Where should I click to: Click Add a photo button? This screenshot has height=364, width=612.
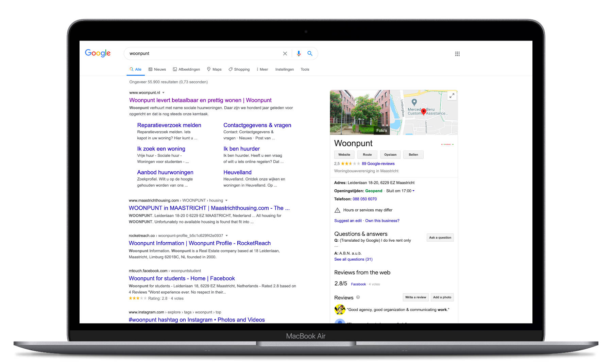[442, 297]
